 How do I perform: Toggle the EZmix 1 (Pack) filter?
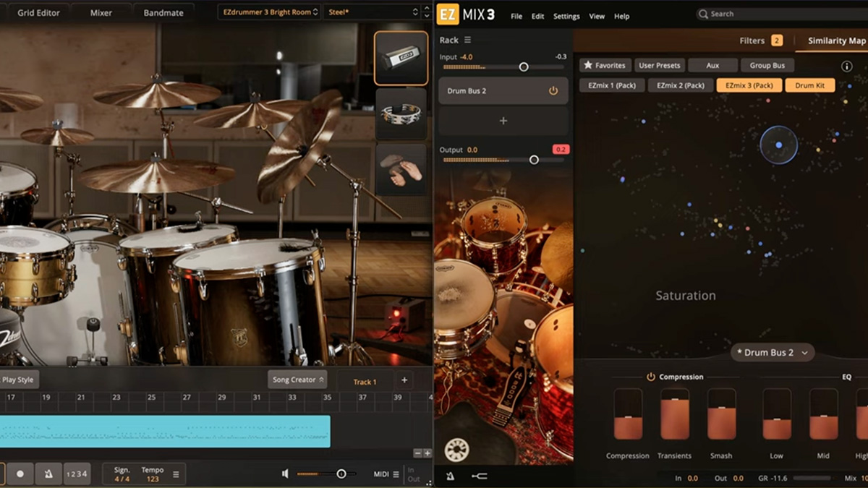coord(612,85)
